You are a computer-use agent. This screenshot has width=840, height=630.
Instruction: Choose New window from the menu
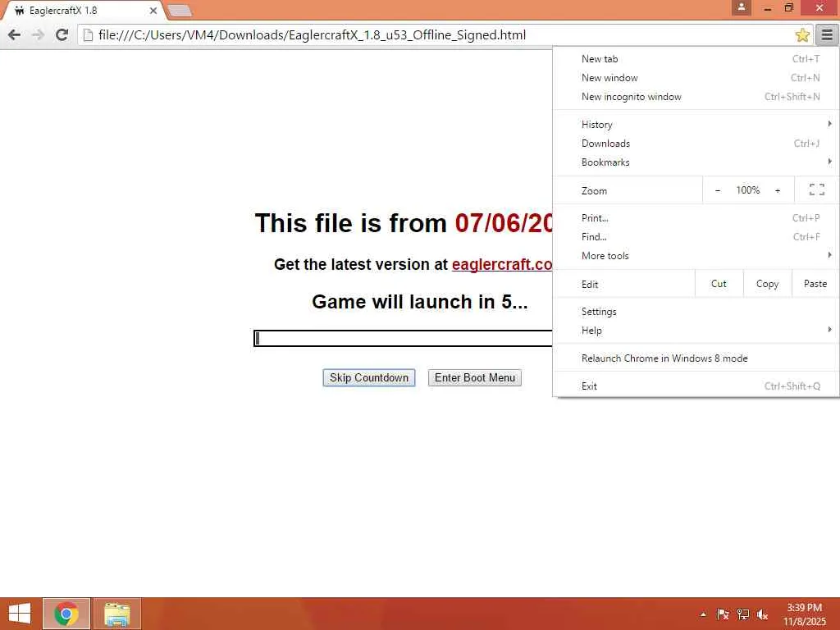[x=696, y=78]
